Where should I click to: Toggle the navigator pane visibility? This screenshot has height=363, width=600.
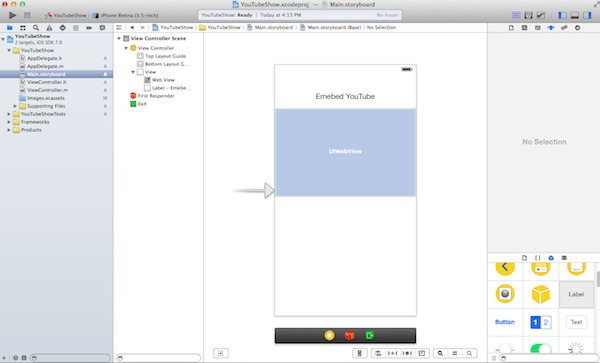coord(562,15)
